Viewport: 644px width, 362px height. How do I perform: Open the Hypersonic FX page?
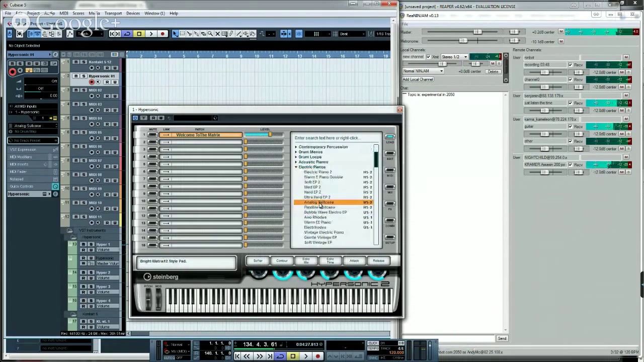pyautogui.click(x=390, y=204)
